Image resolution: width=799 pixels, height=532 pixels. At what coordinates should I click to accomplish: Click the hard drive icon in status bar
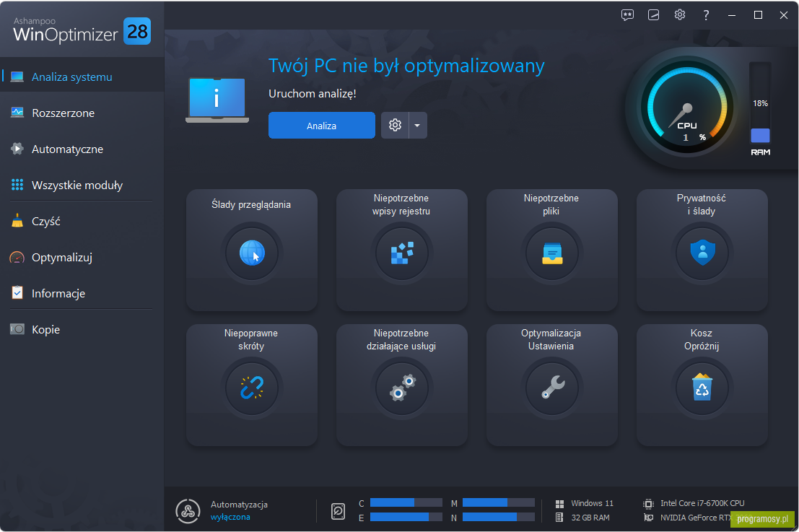click(x=338, y=510)
